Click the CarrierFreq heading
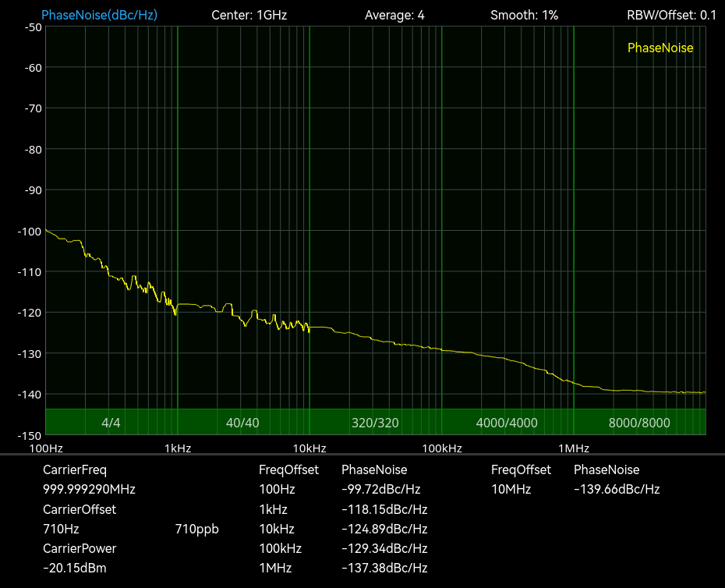The width and height of the screenshot is (725, 588). 75,470
